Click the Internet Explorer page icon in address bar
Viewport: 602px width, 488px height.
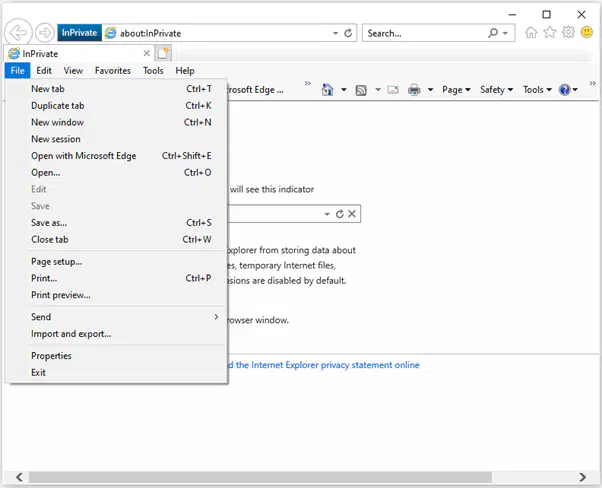pyautogui.click(x=111, y=33)
